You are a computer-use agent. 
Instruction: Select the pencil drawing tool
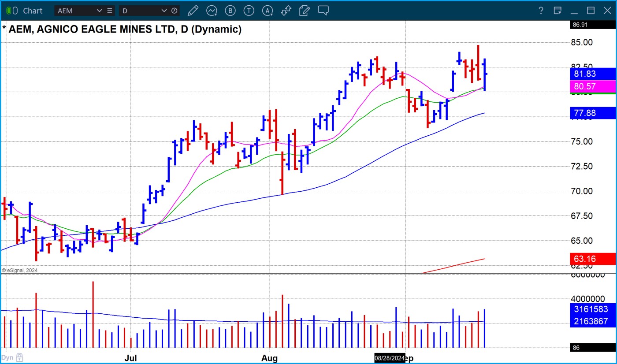(x=192, y=11)
